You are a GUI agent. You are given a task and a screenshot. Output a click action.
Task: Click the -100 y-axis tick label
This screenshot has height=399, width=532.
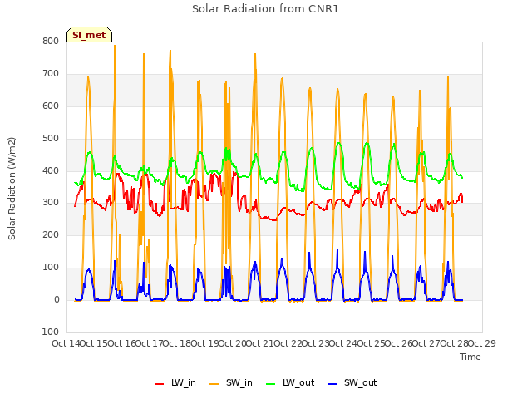pyautogui.click(x=49, y=332)
